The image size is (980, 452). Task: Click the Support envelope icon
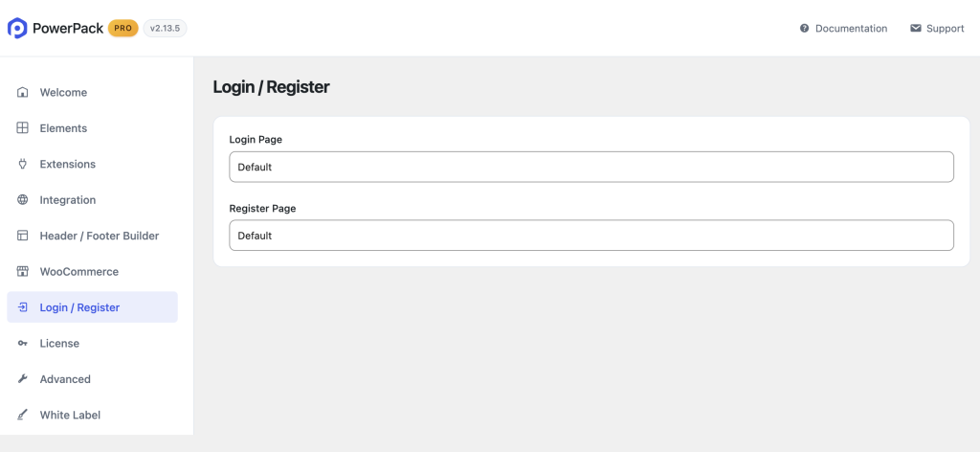916,28
